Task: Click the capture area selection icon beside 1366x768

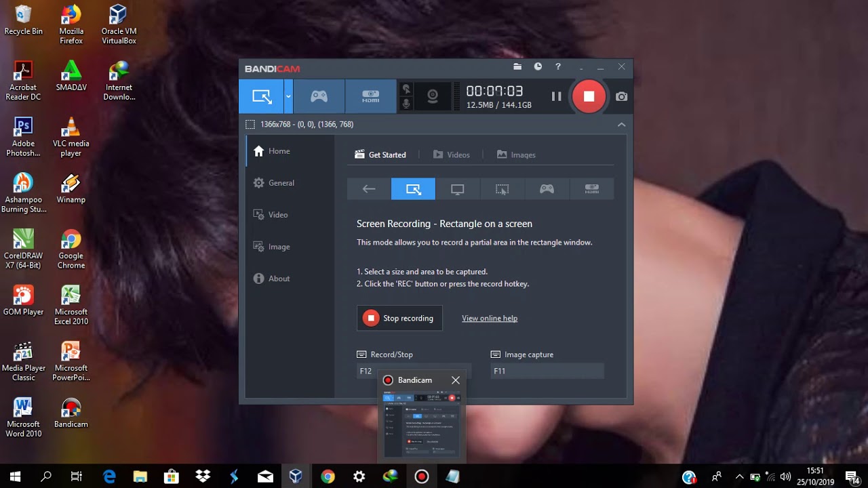Action: 250,125
